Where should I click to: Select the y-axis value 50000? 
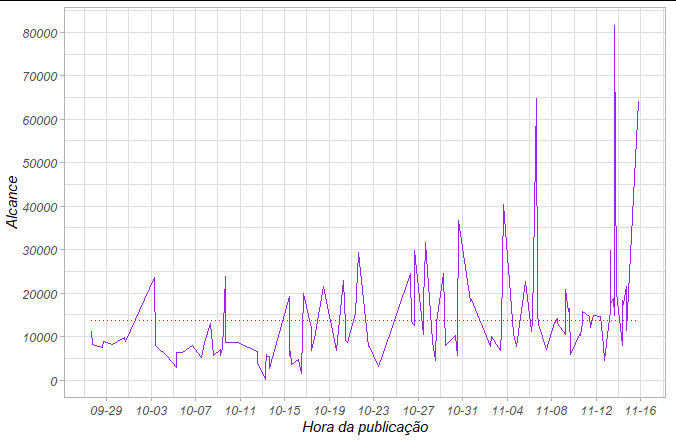[x=40, y=164]
